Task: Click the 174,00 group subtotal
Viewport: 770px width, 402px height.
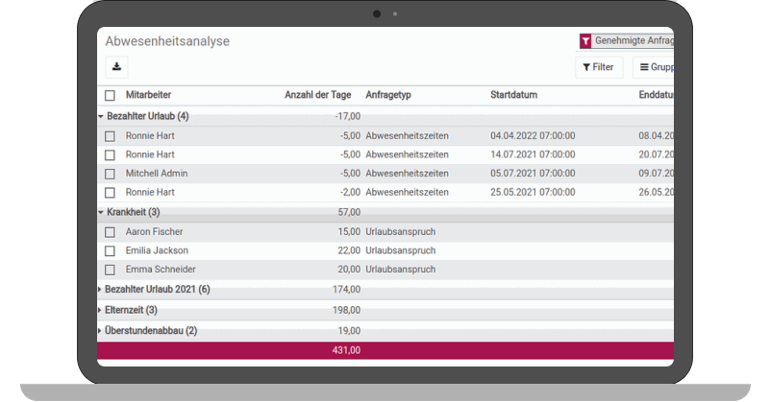Action: (x=347, y=290)
